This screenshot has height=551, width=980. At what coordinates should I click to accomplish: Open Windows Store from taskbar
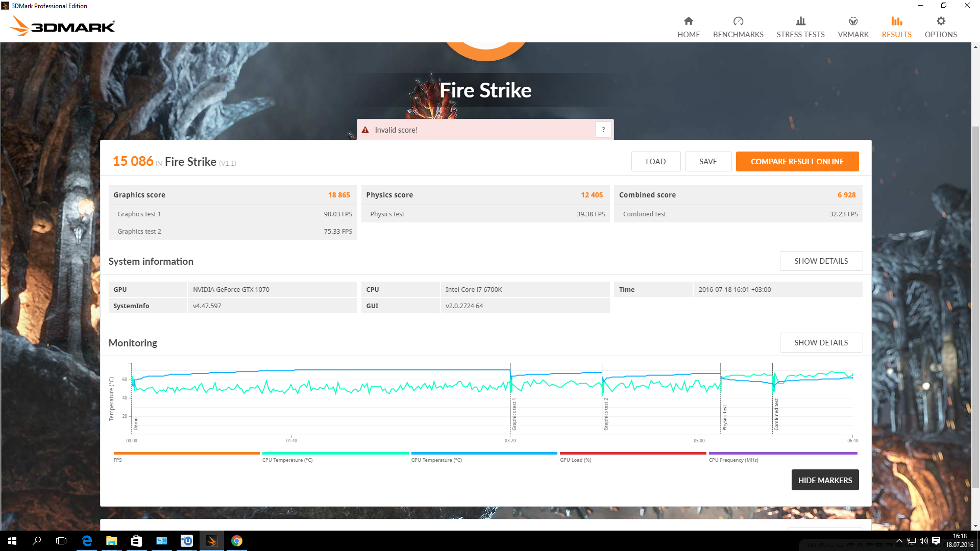click(x=136, y=541)
